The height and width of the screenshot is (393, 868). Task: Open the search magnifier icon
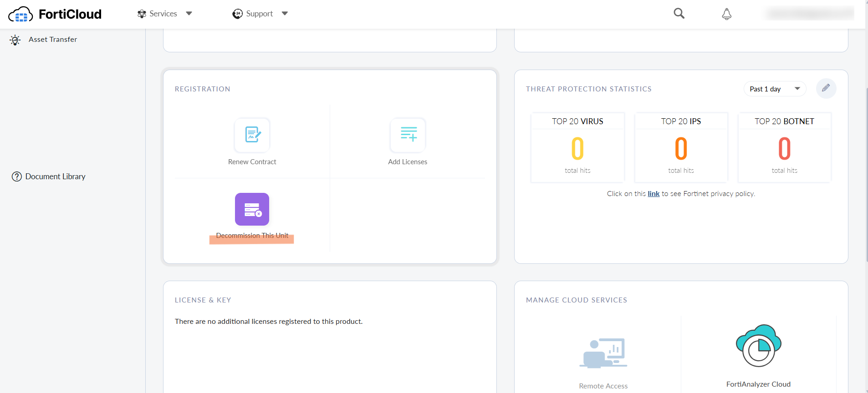click(x=679, y=14)
